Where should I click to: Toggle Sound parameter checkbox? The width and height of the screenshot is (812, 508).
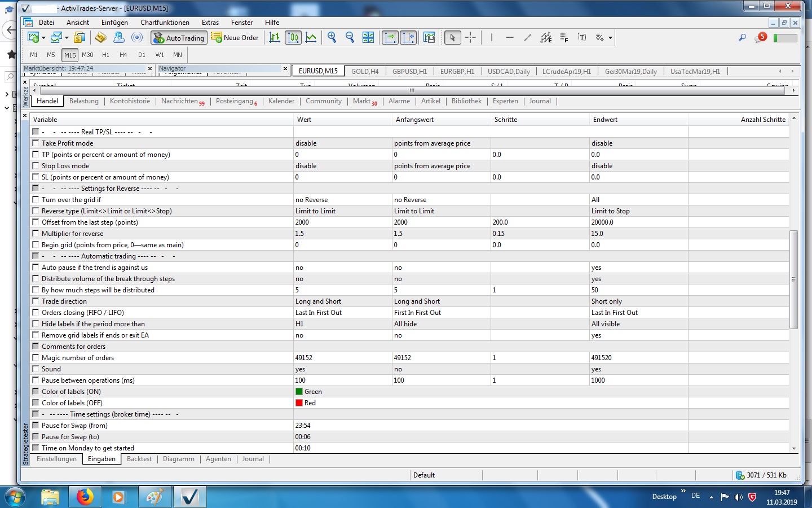(x=36, y=369)
